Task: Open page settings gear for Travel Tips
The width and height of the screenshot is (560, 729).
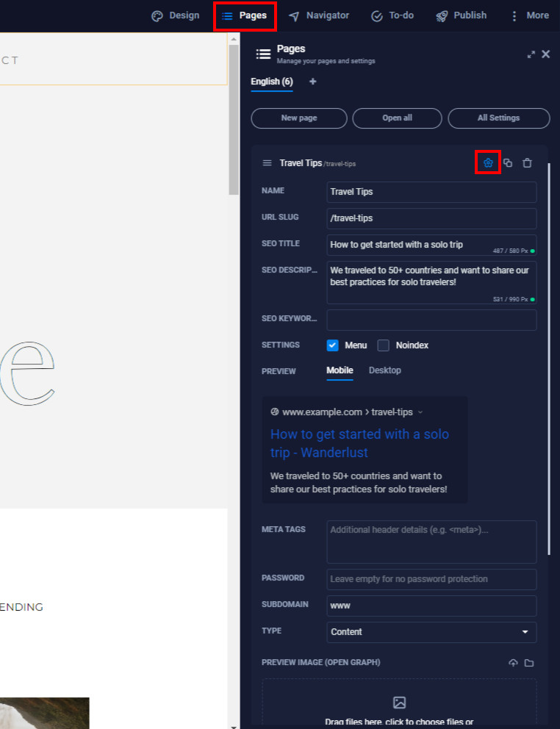Action: (x=487, y=162)
